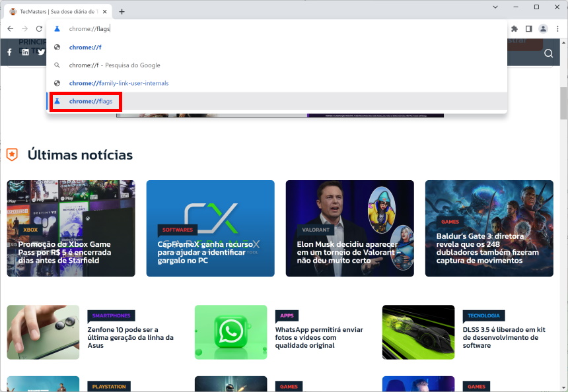Click the site's search magnifier icon
Viewport: 568px width, 392px height.
[x=548, y=53]
